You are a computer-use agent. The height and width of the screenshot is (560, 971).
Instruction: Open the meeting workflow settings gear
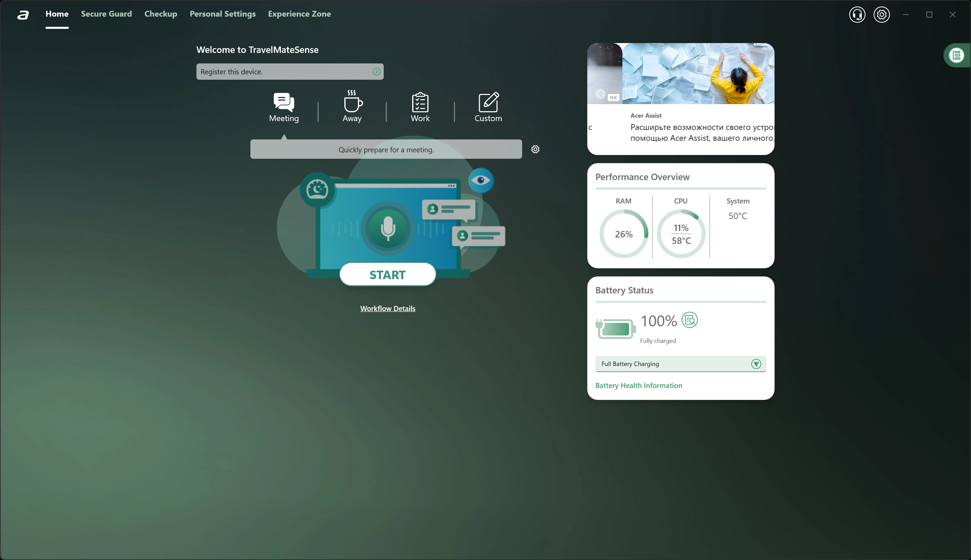(x=535, y=149)
